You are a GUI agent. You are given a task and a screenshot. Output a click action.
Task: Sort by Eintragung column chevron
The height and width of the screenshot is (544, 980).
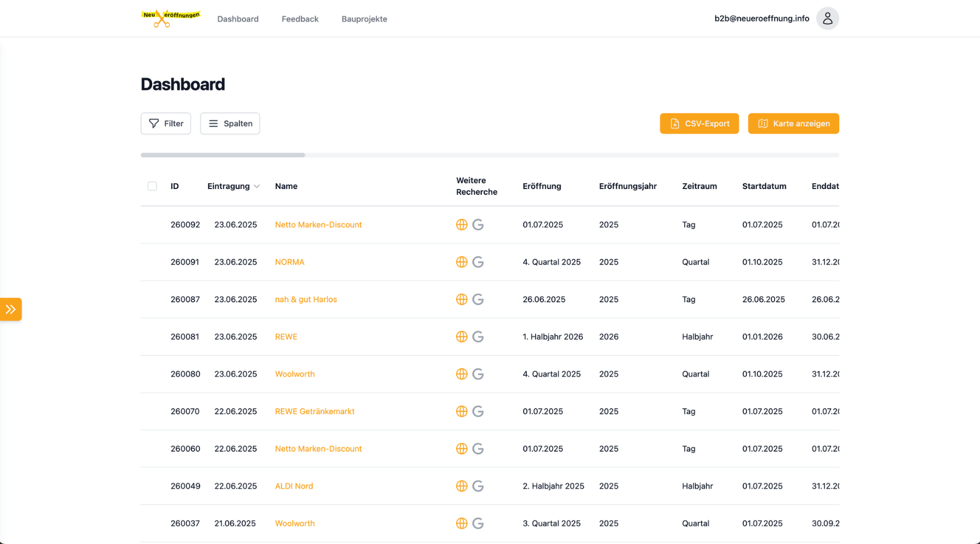tap(257, 186)
